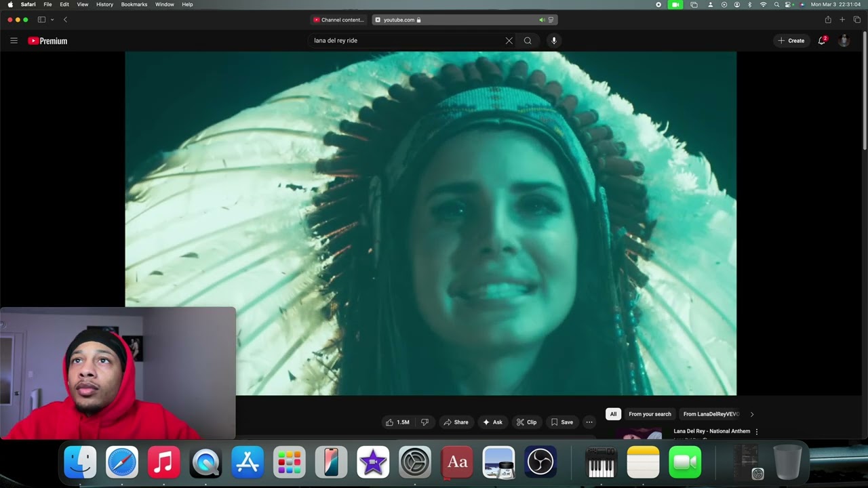Image resolution: width=868 pixels, height=488 pixels.
Task: Open the History menu
Action: 104,5
